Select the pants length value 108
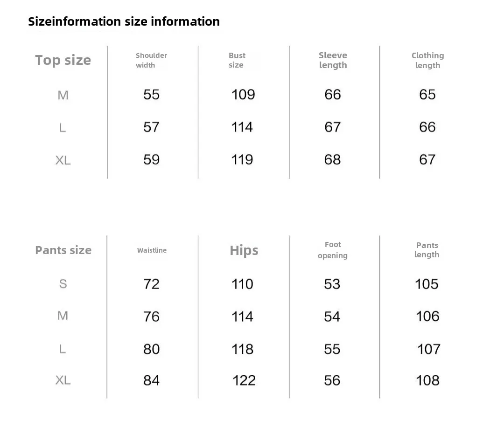Viewport: 504px width, 427px height. 427,381
